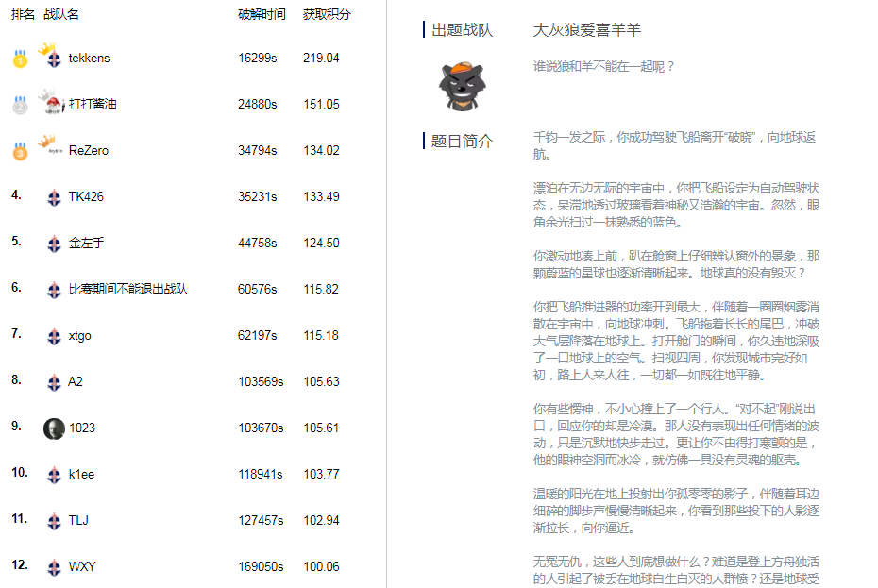
Task: Click score value 105.63
Action: click(321, 382)
